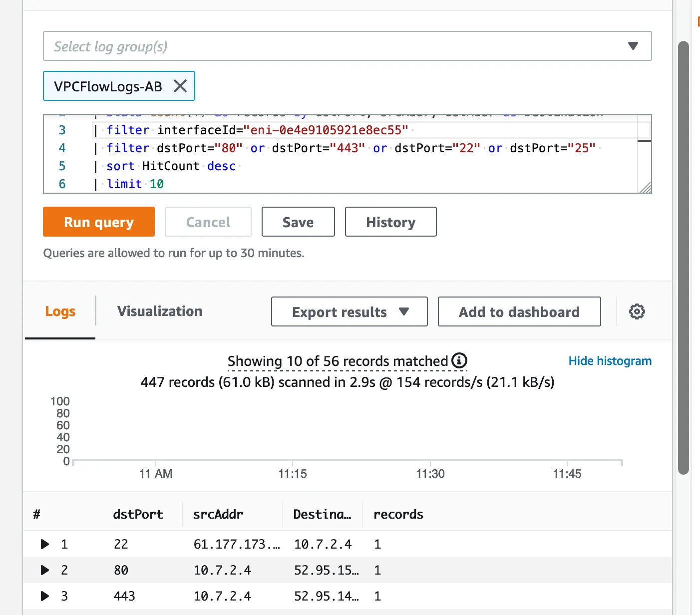
Task: Hide the histogram via the link
Action: coord(610,361)
